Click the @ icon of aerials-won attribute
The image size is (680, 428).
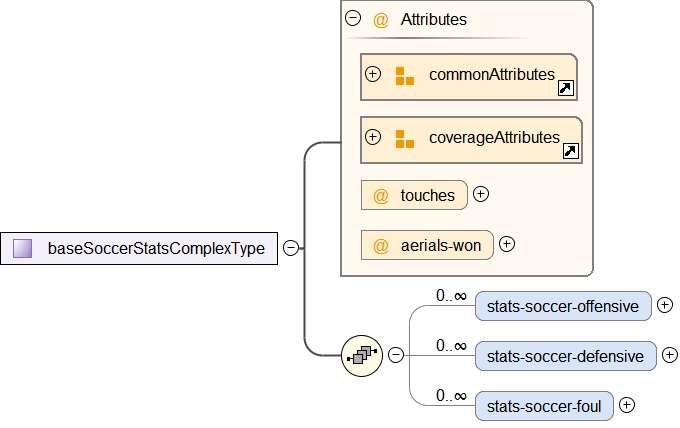point(381,245)
